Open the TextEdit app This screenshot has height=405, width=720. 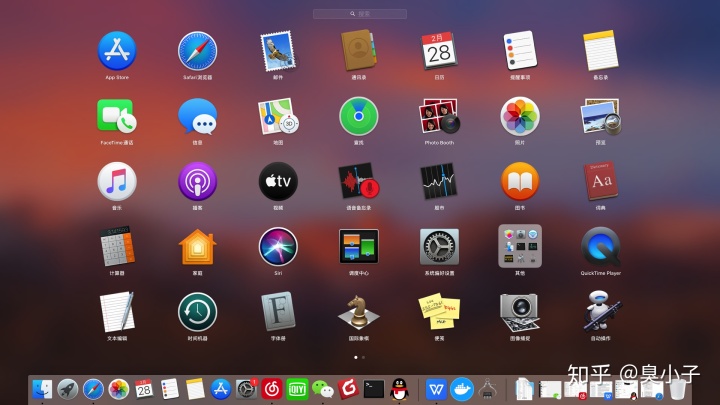(x=117, y=312)
